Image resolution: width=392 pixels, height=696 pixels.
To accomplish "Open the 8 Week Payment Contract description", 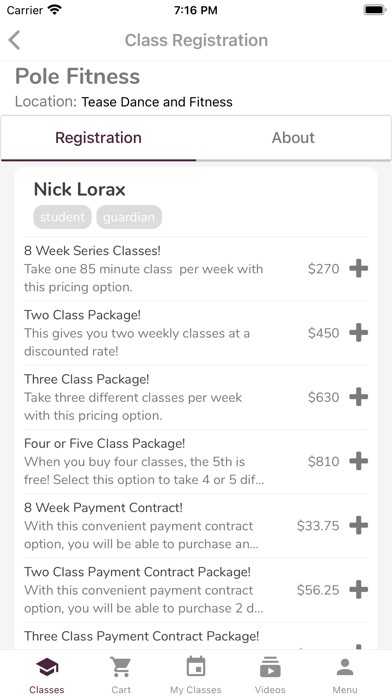I will pos(141,535).
